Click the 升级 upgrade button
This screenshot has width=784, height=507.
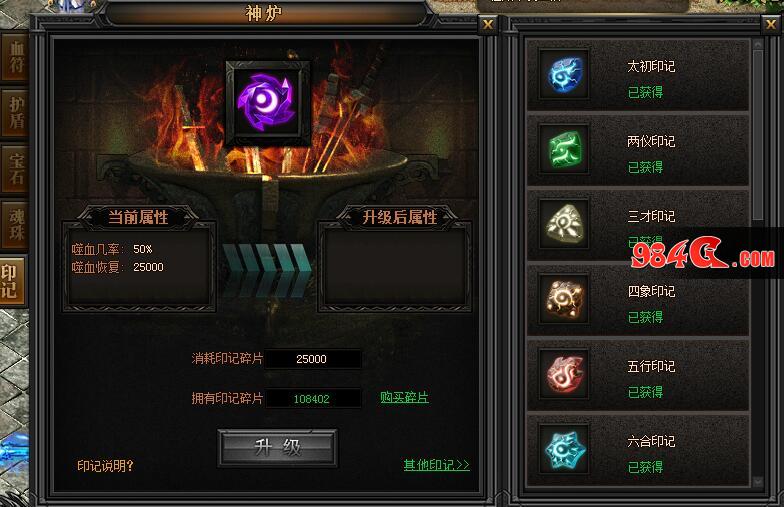tap(278, 448)
